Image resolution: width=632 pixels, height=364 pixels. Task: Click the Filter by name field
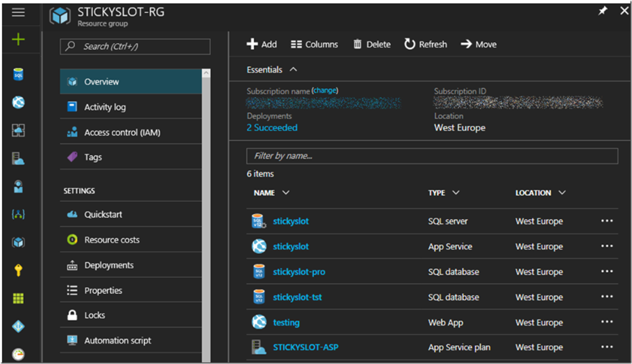(x=432, y=156)
